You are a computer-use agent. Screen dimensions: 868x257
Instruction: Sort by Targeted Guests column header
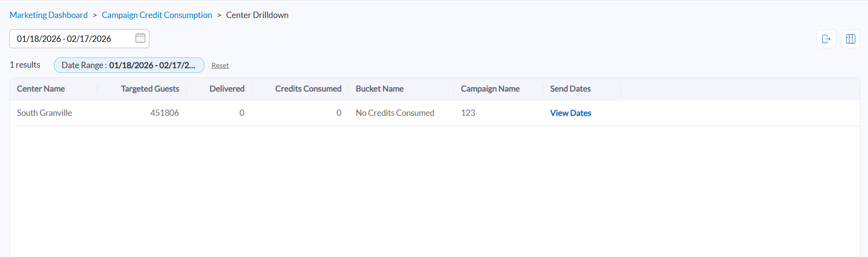(x=150, y=89)
